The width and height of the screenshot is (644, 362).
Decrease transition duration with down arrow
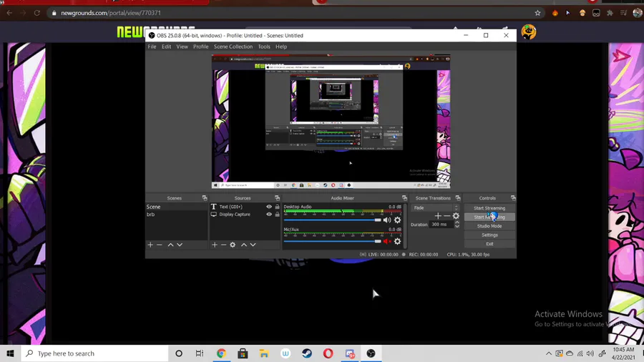[x=457, y=227]
